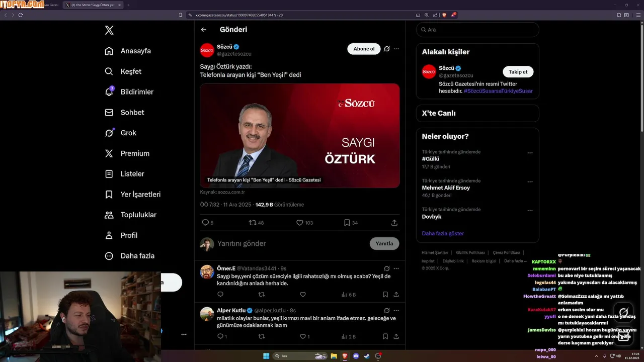Repost Ömer.E's reply
Screen dimensions: 644x362
pos(262,295)
